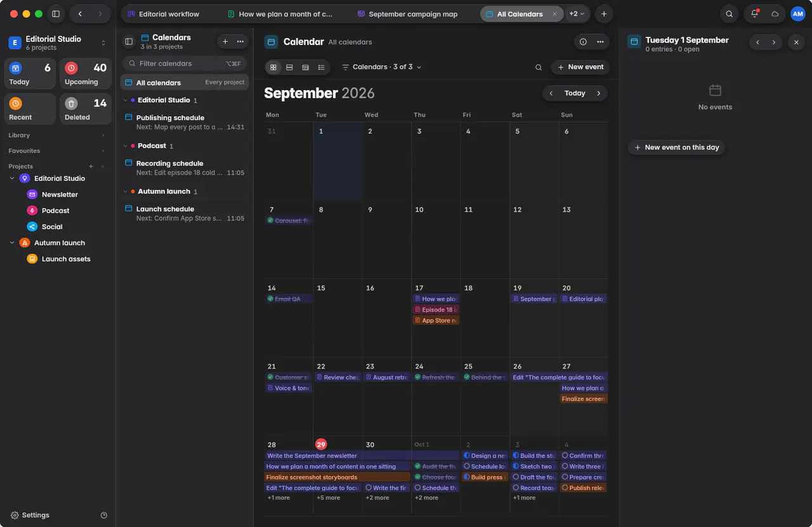Open Settings in sidebar
812x527 pixels.
30,515
